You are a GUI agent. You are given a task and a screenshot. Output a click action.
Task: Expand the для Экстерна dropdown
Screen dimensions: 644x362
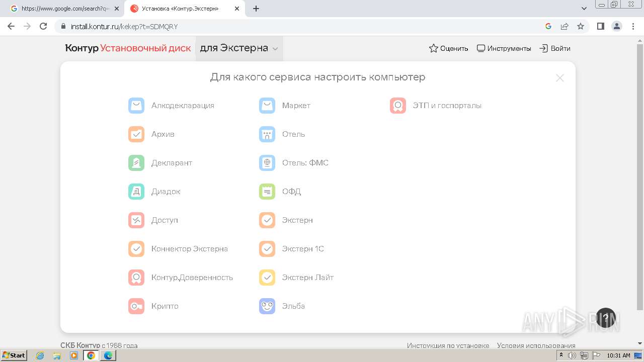[239, 48]
